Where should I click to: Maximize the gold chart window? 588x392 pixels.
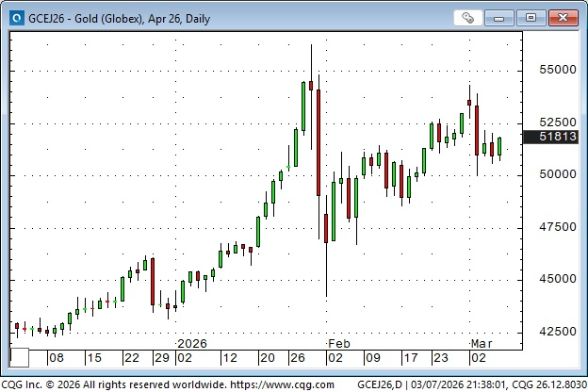tap(531, 17)
